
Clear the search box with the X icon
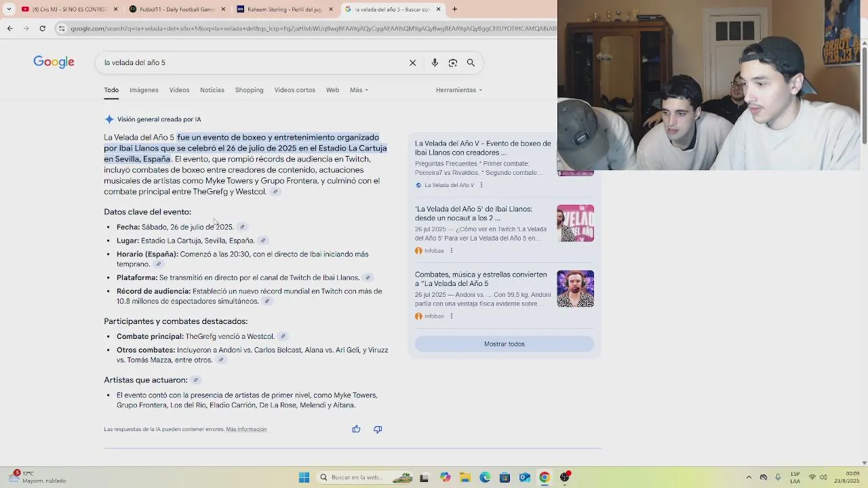[412, 62]
